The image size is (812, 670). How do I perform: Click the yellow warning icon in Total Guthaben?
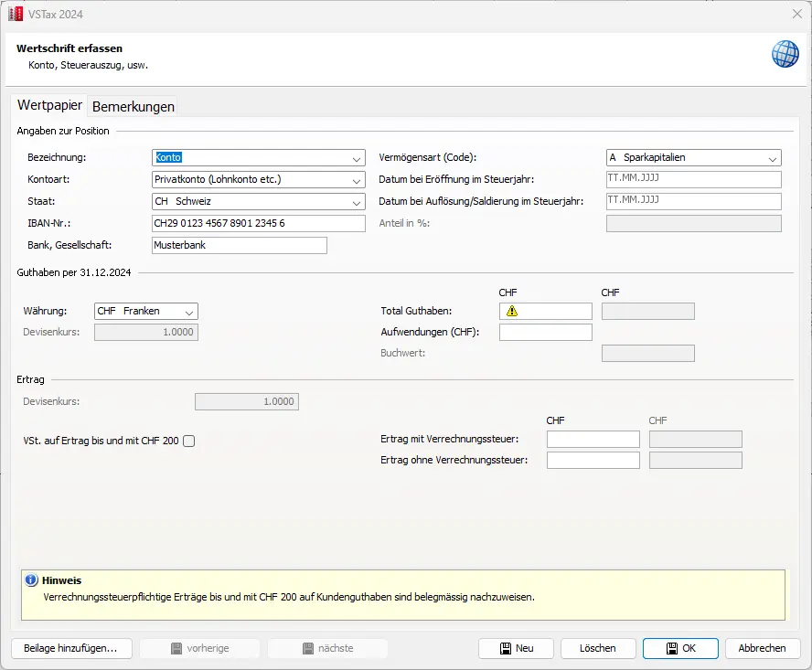click(x=512, y=312)
